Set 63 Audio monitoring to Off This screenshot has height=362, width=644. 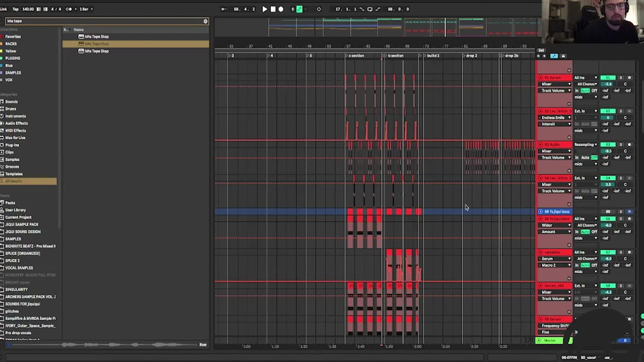click(x=594, y=158)
